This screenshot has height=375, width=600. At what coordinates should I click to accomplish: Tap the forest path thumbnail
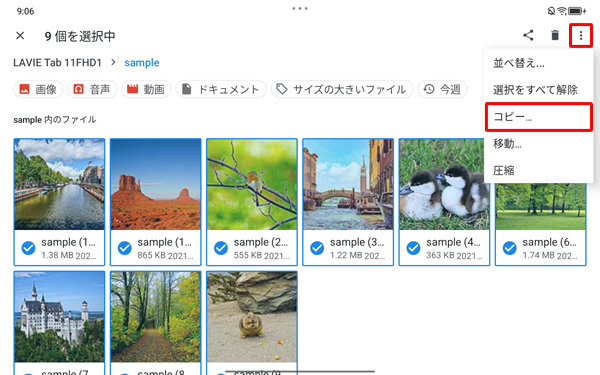(155, 317)
